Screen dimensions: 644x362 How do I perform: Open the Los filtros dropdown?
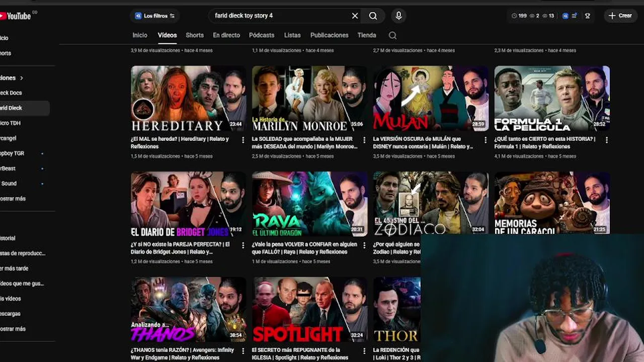point(154,16)
